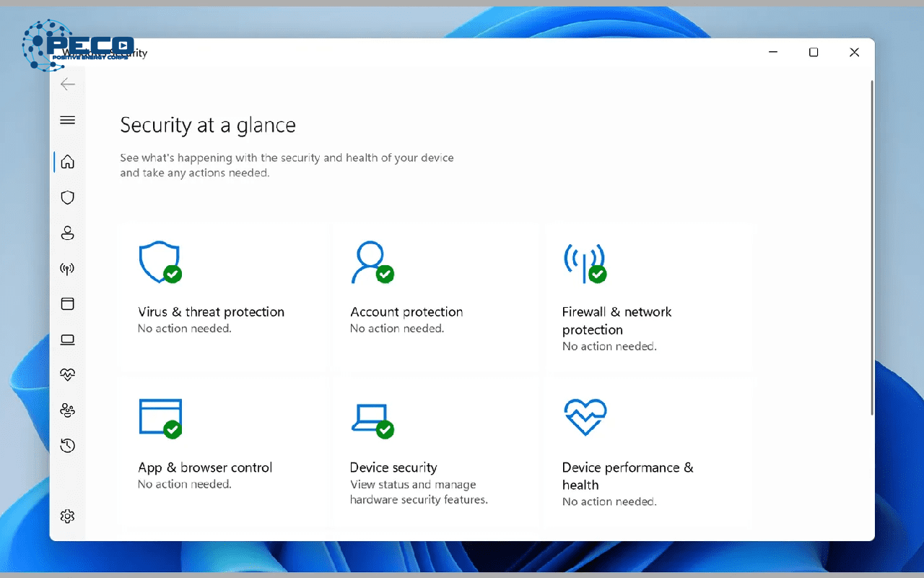Open Family options icon in sidebar

coord(68,410)
